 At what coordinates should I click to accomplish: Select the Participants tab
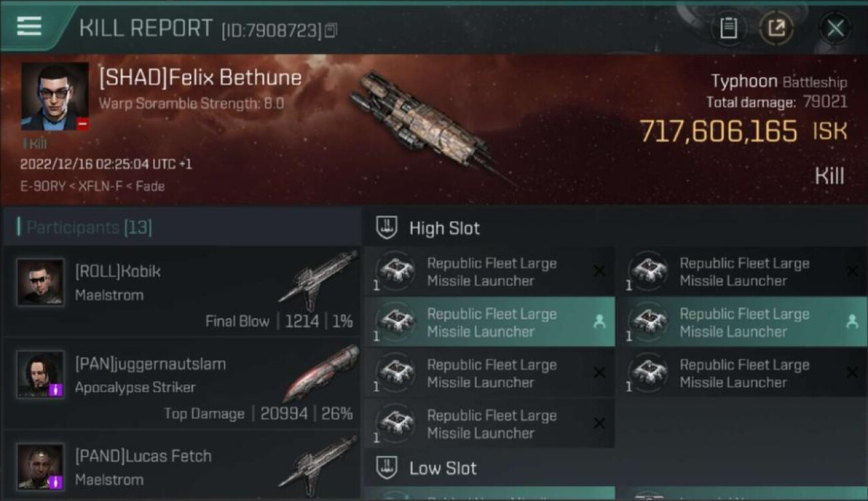tap(89, 228)
